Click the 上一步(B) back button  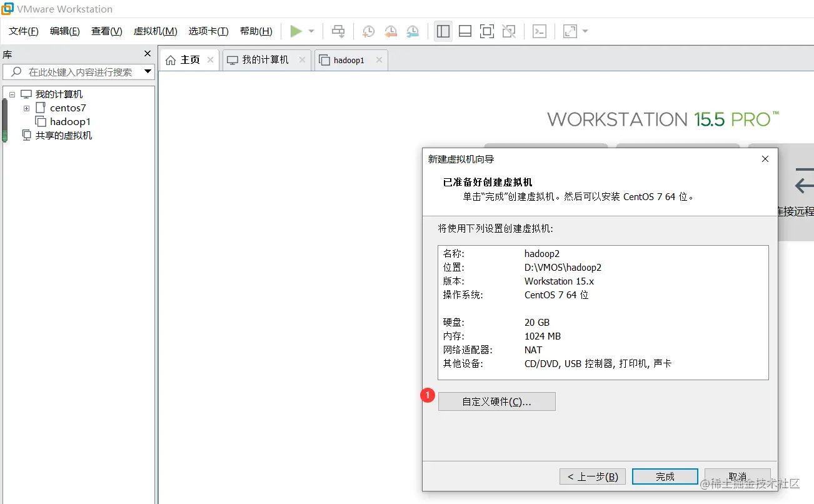click(592, 476)
